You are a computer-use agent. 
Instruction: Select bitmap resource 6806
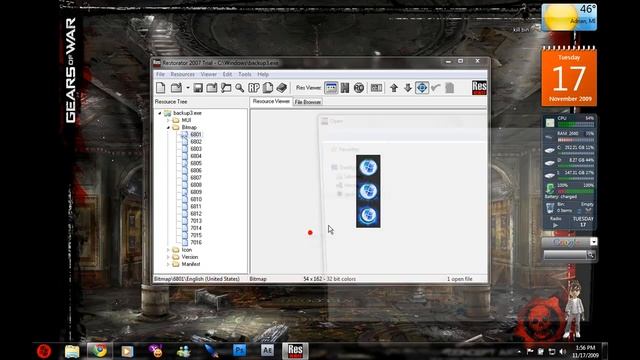pos(196,171)
